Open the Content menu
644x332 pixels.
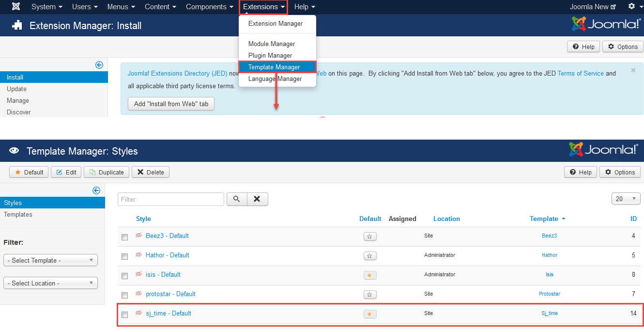[160, 7]
